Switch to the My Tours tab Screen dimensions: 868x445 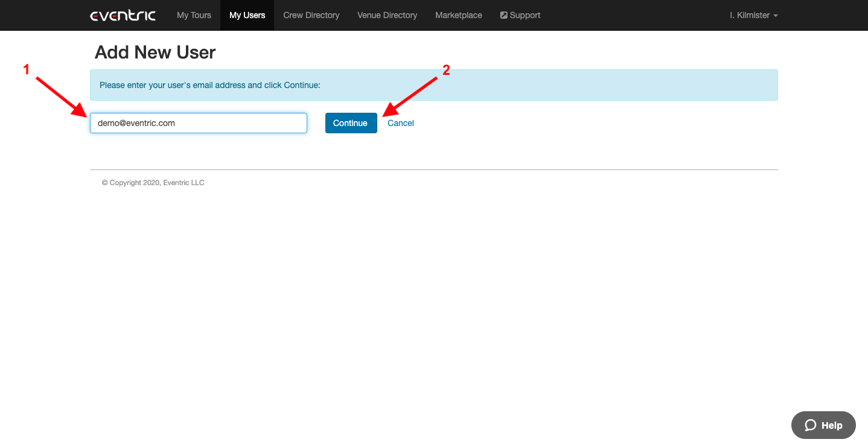click(193, 15)
